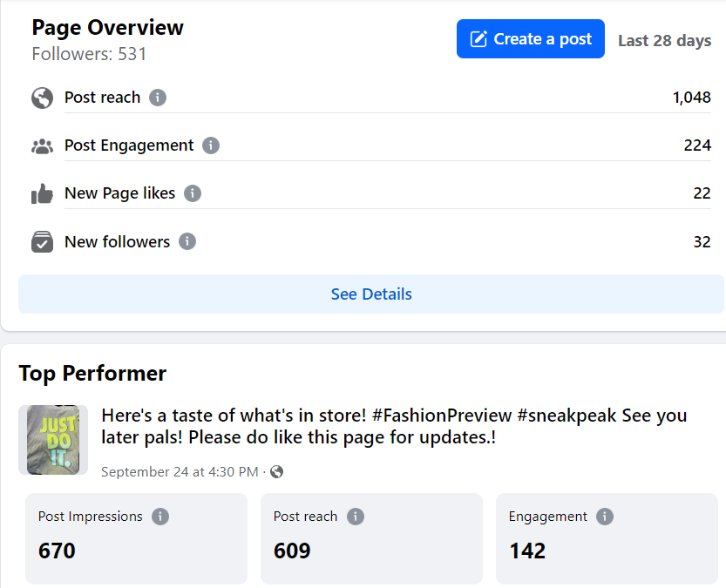
Task: Click info icon on Top Performer Post reach
Action: [x=356, y=517]
